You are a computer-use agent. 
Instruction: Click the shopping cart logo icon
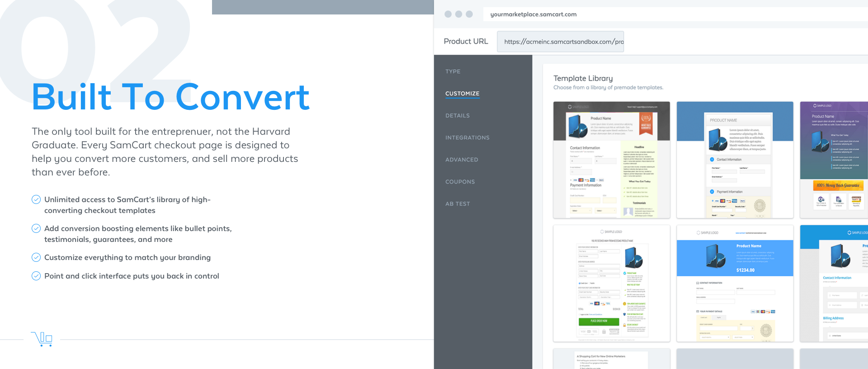[x=42, y=339]
